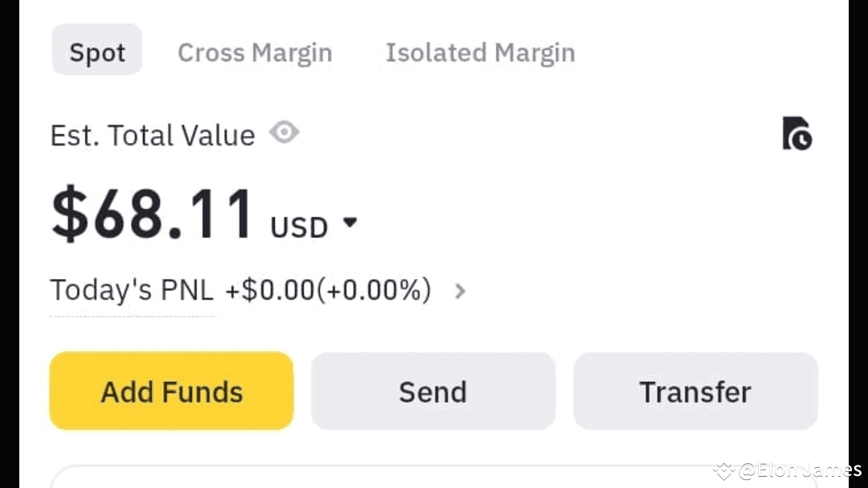This screenshot has height=488, width=868.
Task: Click the dotted underline beneath Today's PNL
Action: click(132, 315)
